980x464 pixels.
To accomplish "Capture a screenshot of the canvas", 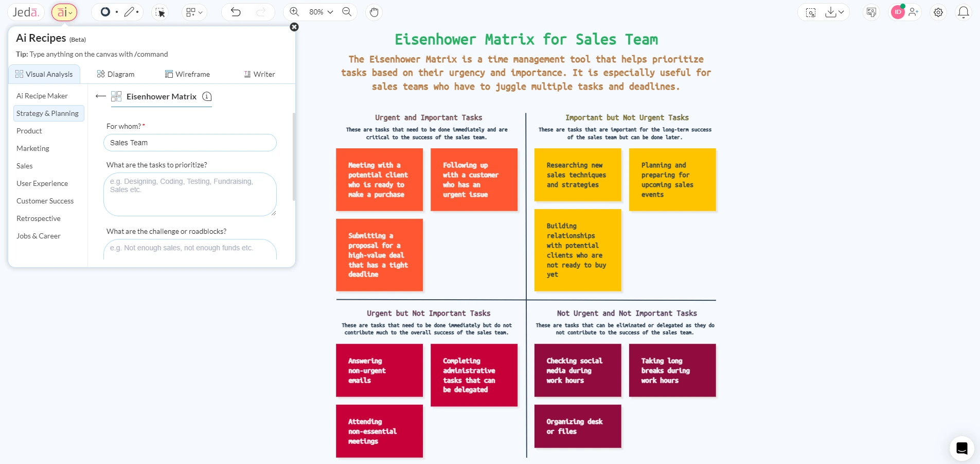I will pyautogui.click(x=811, y=12).
